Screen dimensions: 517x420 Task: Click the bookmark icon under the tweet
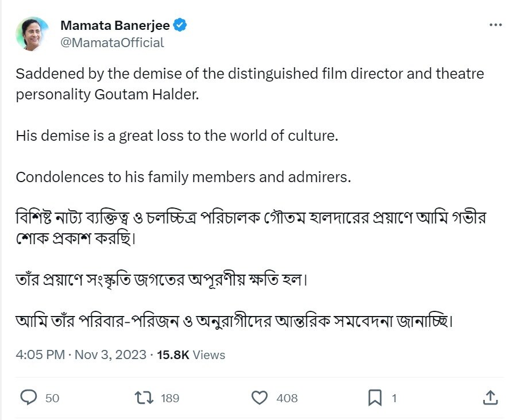pos(376,398)
